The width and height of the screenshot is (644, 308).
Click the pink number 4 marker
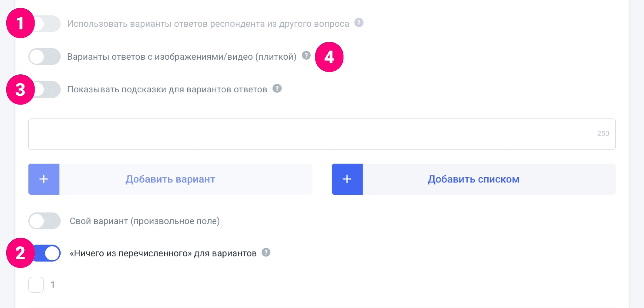[x=329, y=57]
